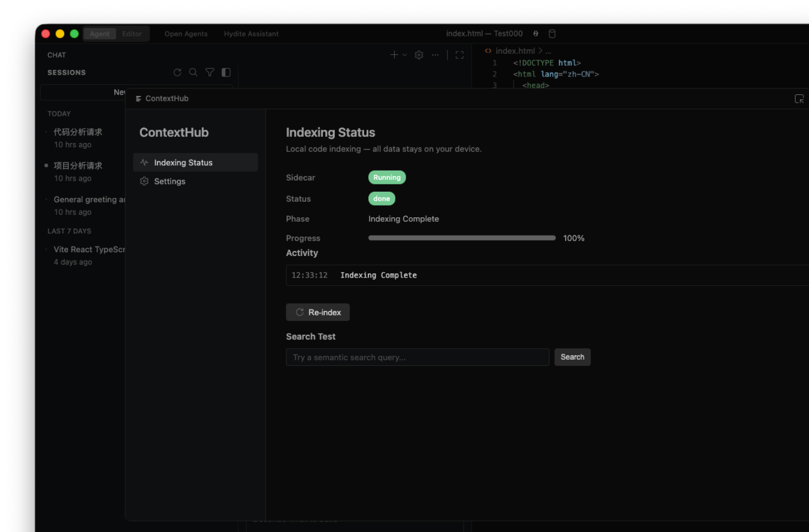This screenshot has height=532, width=809.
Task: Click the indexing Progress bar at 100%
Action: (462, 238)
